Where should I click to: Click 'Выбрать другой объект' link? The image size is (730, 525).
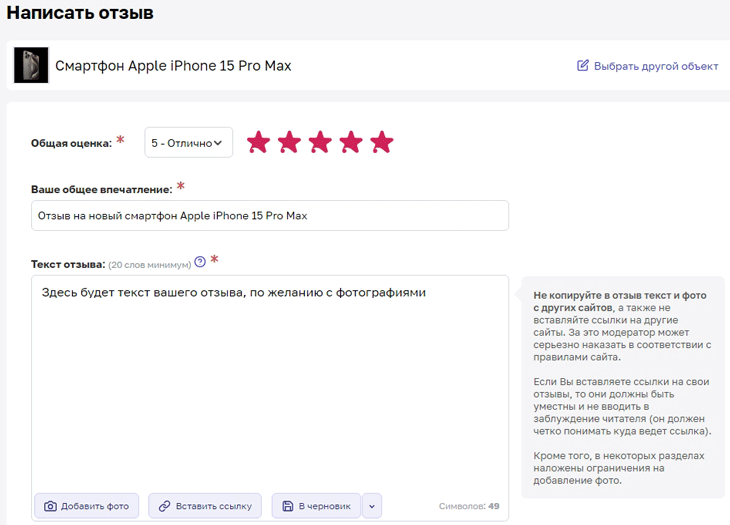click(x=656, y=66)
